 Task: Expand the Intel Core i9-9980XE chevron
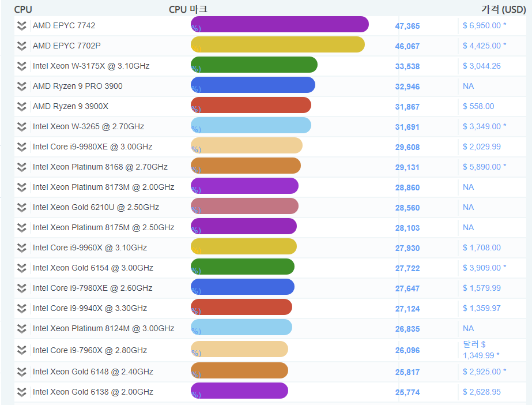22,147
